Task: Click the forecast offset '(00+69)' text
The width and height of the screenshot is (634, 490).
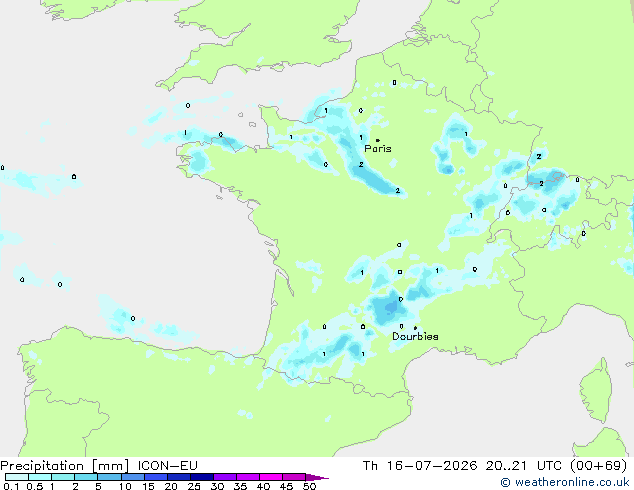Action: tap(598, 466)
